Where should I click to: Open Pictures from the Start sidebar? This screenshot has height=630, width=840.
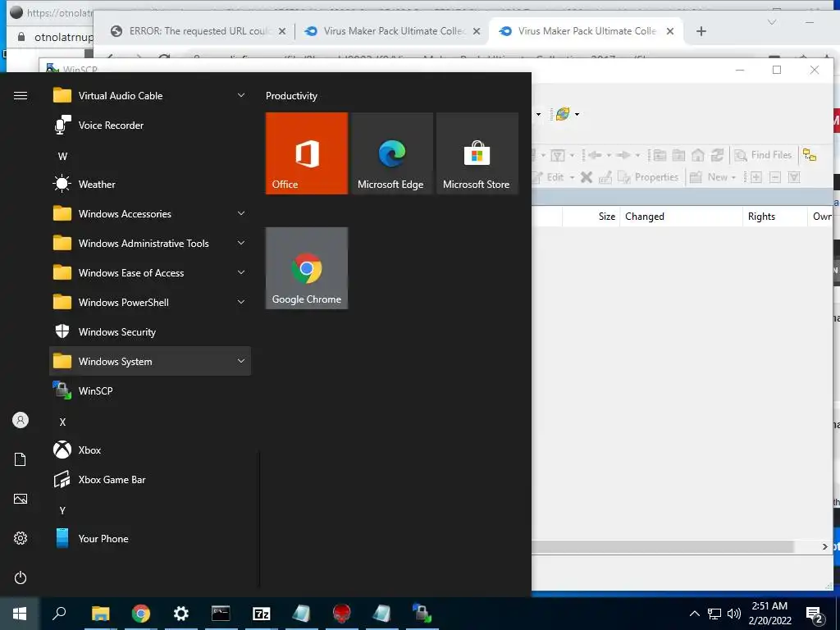(x=21, y=499)
